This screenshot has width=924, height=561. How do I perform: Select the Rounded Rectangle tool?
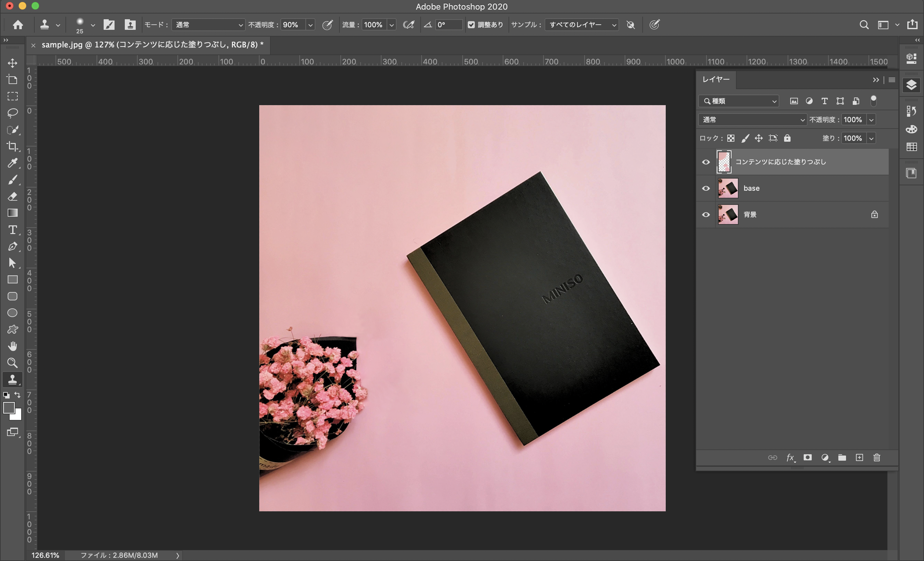pyautogui.click(x=13, y=297)
